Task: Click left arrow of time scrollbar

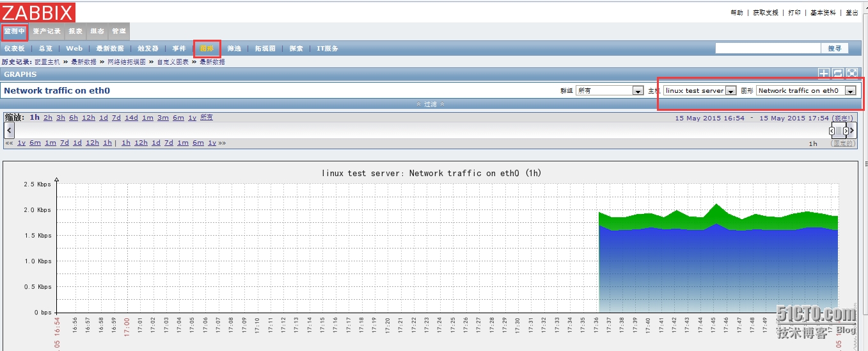Action: 9,131
